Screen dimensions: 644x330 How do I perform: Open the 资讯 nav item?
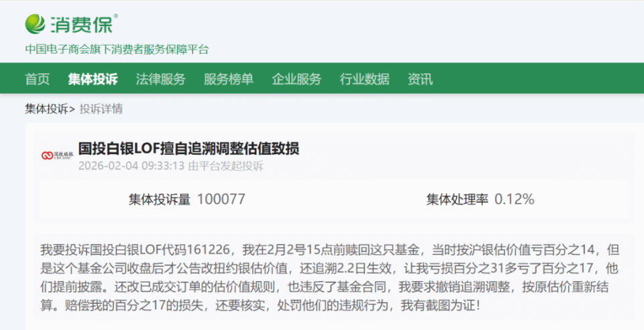pyautogui.click(x=420, y=78)
